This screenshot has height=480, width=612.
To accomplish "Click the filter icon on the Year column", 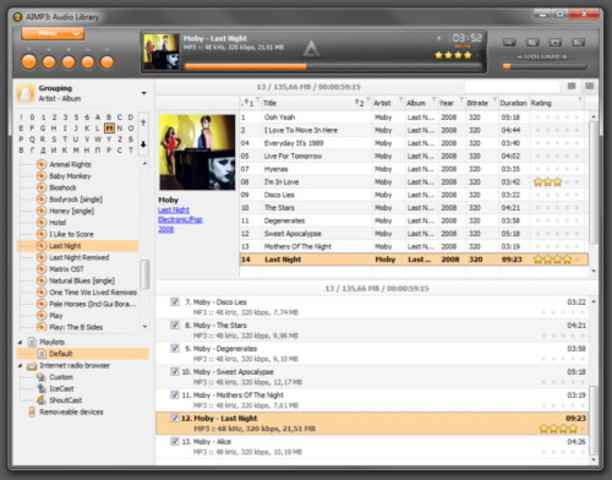I will 462,100.
